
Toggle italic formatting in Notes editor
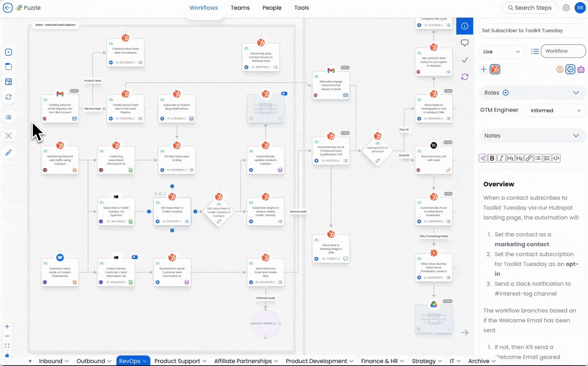click(501, 158)
